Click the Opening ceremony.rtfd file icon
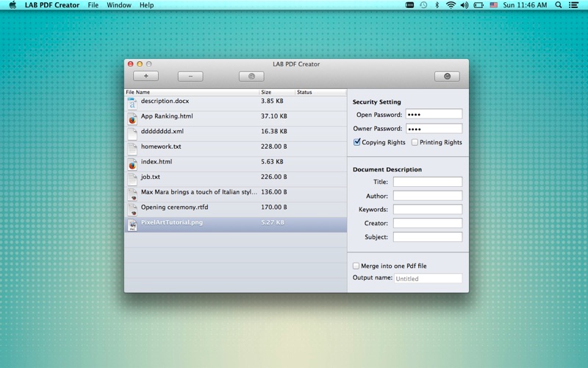 tap(132, 210)
